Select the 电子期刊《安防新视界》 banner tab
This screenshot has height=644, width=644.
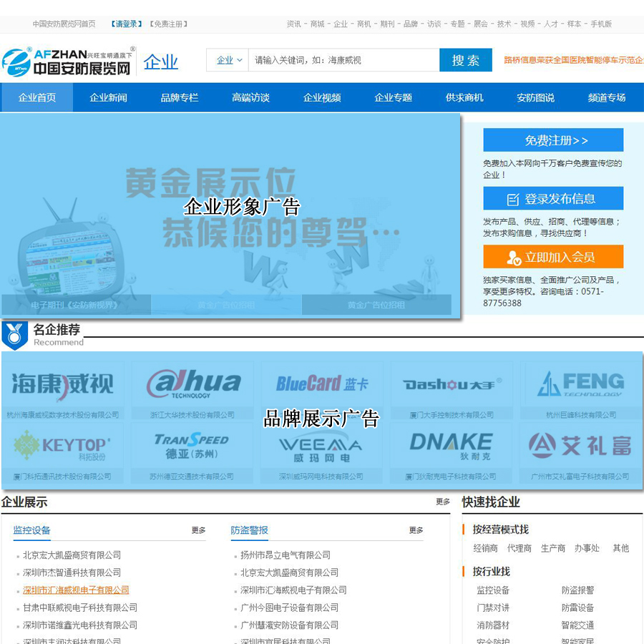(76, 305)
